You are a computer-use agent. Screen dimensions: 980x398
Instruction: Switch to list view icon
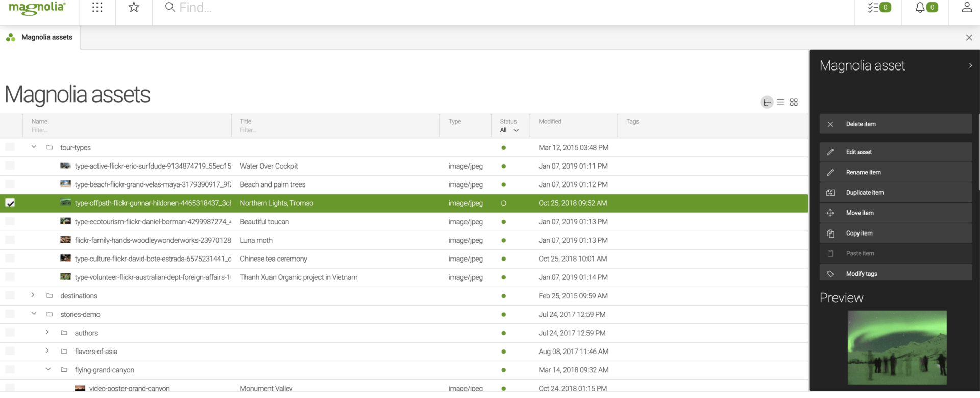[x=780, y=102]
